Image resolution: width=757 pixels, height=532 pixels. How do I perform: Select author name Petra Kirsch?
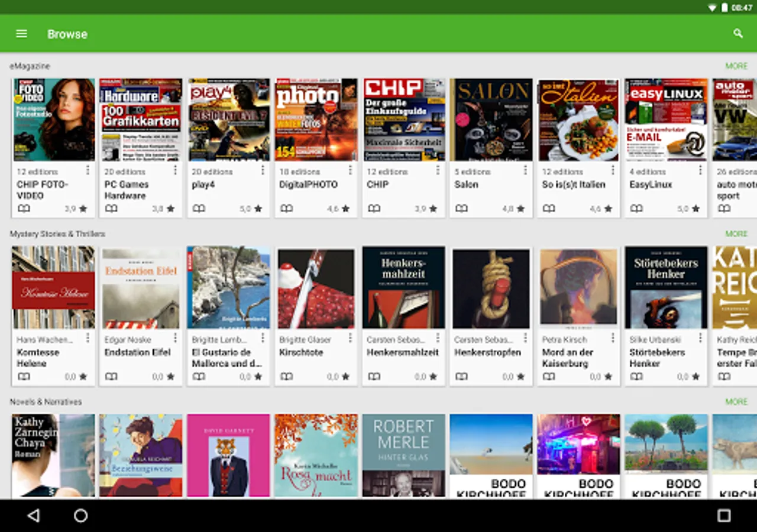click(565, 340)
